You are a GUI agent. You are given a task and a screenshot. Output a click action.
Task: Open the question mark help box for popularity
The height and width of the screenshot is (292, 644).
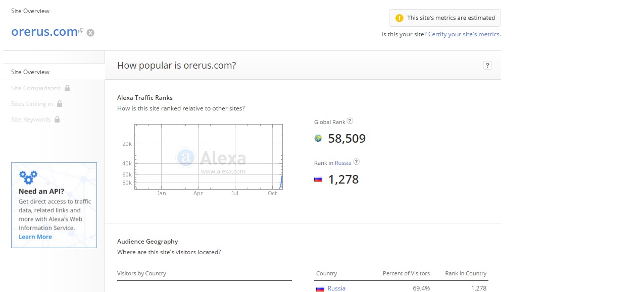point(487,65)
